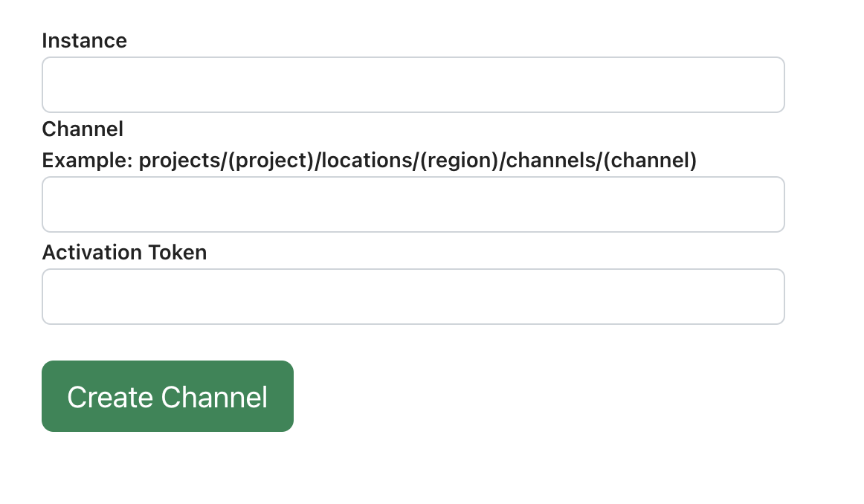Viewport: 864px width, 504px height.
Task: Click "(channel)" ending the example path
Action: pos(650,161)
